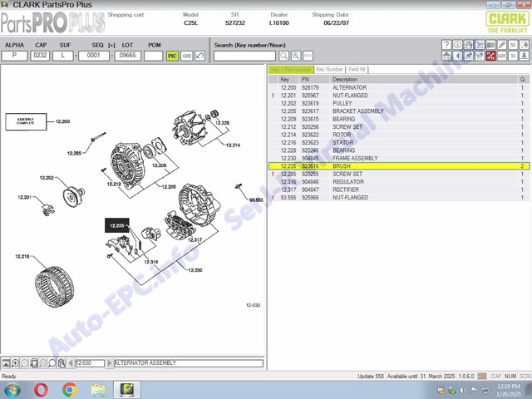
Task: Click the CAP field showing 0232
Action: tap(40, 56)
